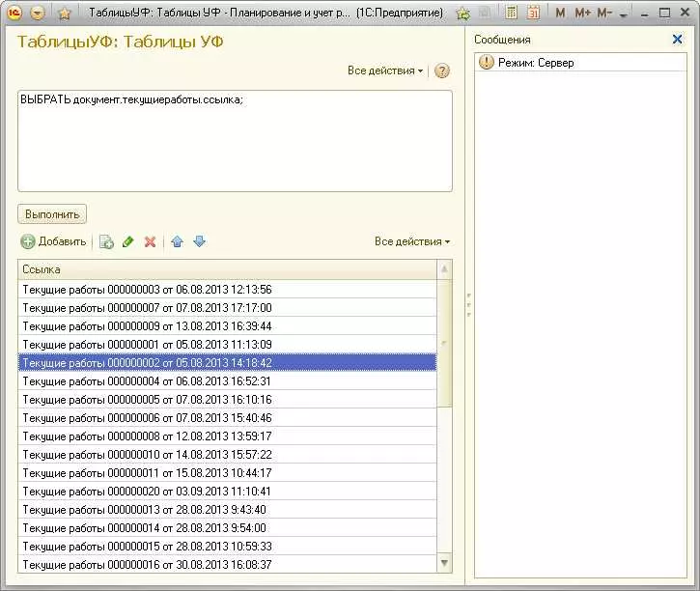Image resolution: width=700 pixels, height=591 pixels.
Task: Click the table scrollbar down arrow
Action: [444, 563]
